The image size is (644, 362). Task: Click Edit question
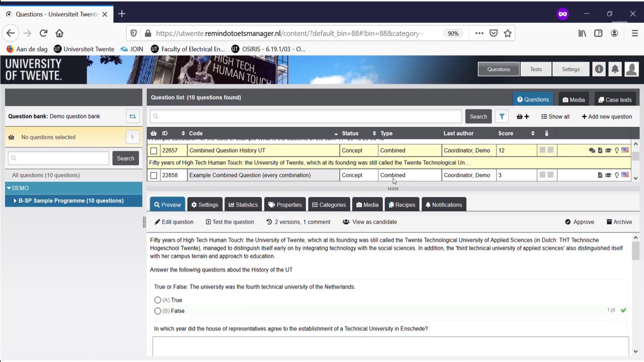pos(174,222)
